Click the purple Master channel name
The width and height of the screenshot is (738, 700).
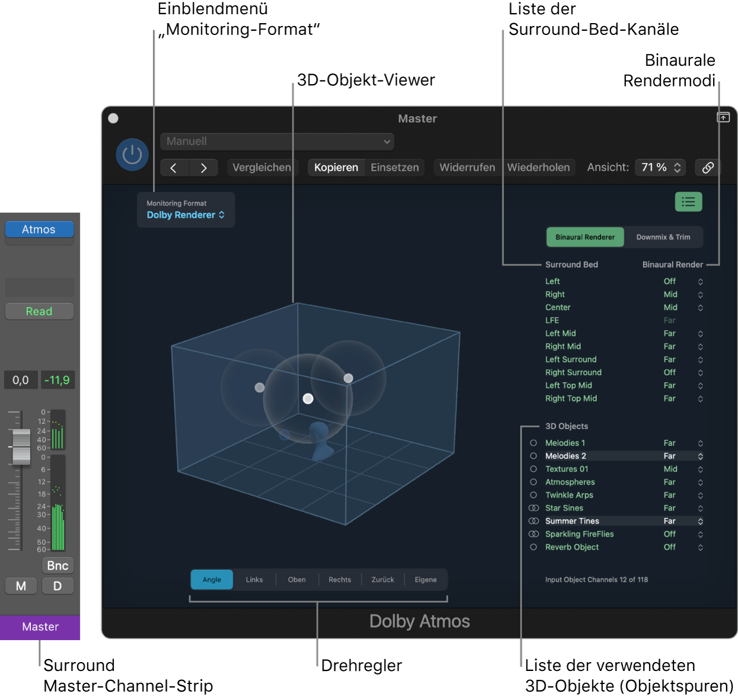[40, 627]
